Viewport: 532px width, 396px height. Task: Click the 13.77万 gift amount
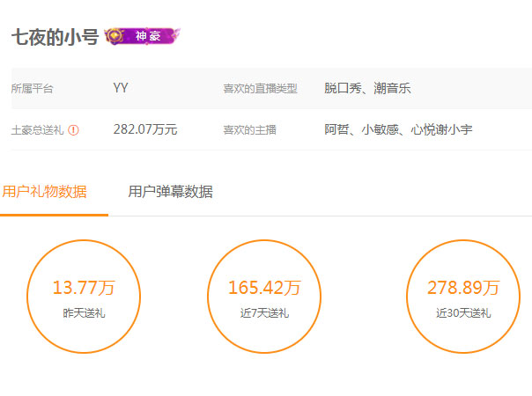click(x=84, y=288)
